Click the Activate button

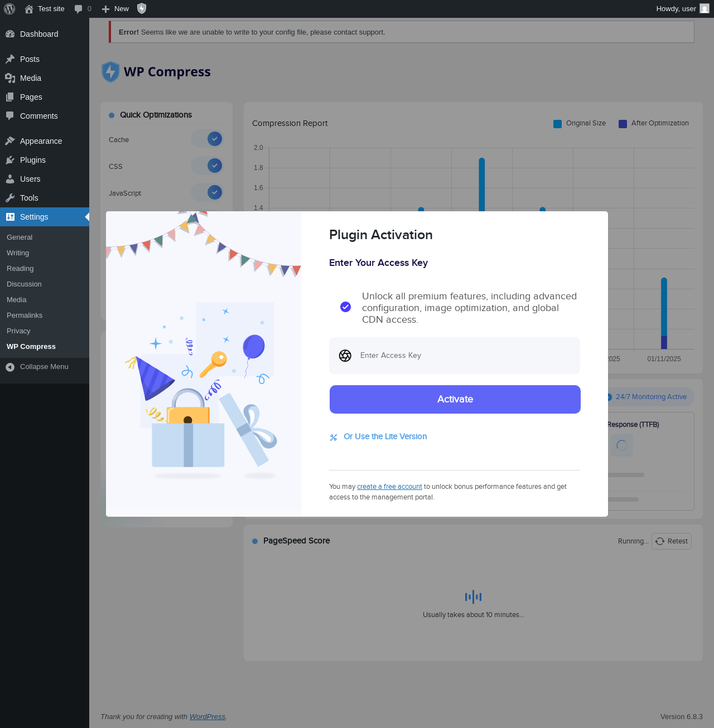(x=455, y=399)
